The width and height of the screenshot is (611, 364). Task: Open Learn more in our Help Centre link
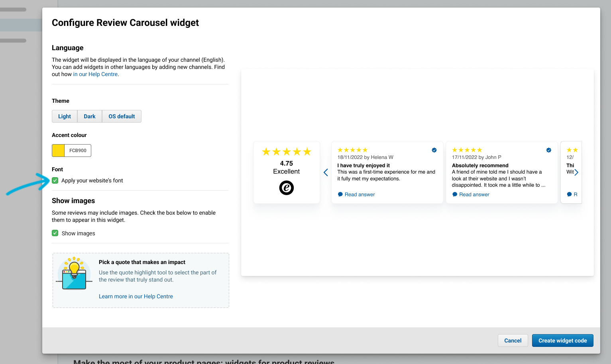[136, 296]
